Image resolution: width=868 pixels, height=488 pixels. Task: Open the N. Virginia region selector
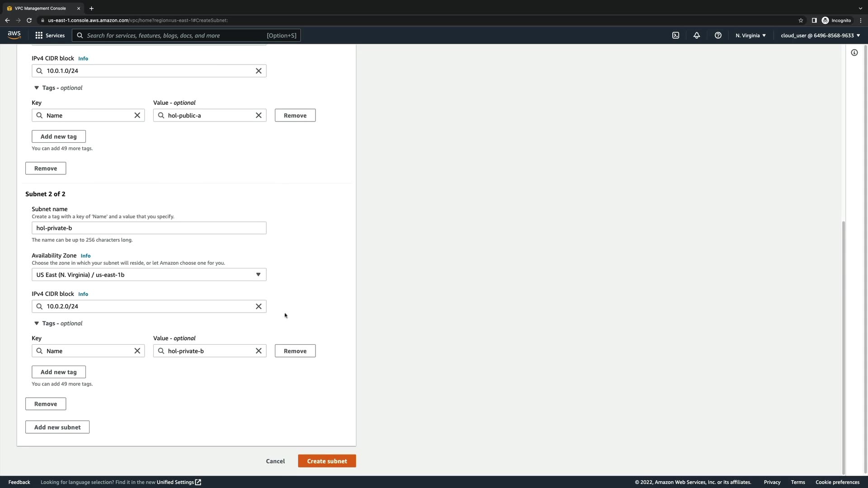tap(750, 35)
